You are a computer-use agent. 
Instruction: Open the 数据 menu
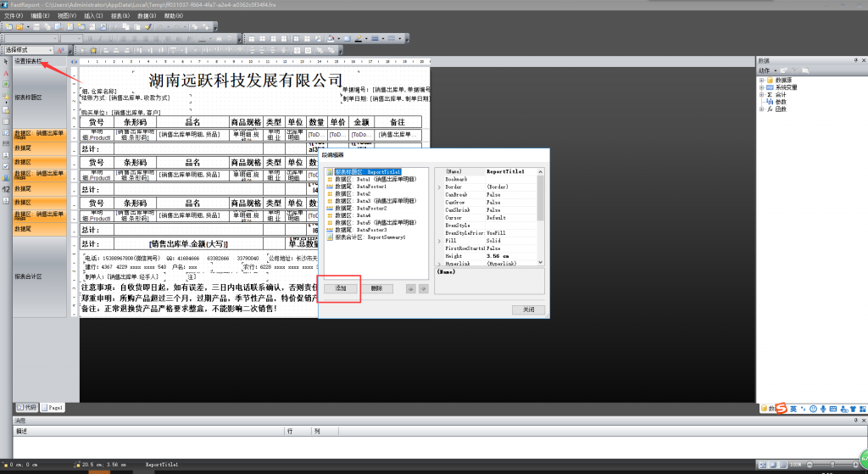(147, 16)
